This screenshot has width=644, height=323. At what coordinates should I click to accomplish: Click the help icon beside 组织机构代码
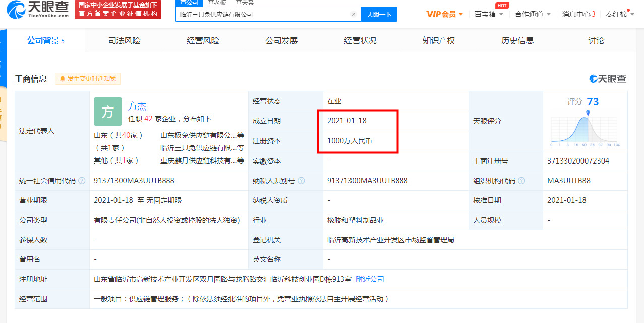pos(521,181)
